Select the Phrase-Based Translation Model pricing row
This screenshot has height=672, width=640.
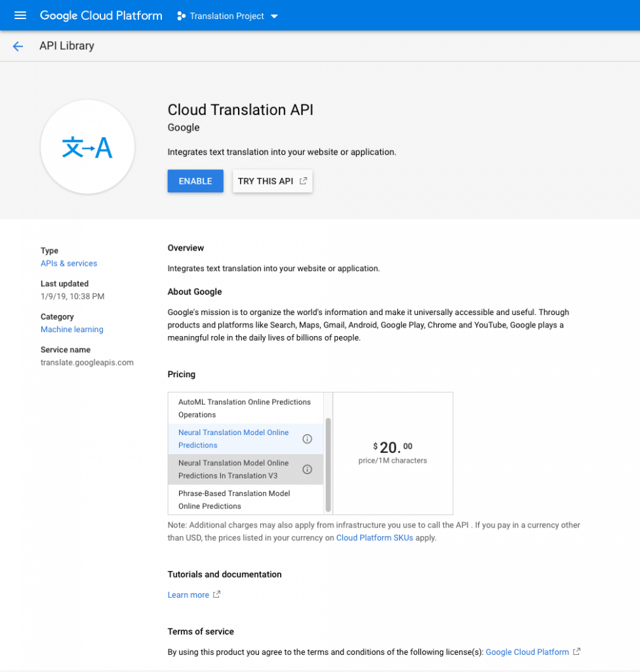tap(233, 499)
